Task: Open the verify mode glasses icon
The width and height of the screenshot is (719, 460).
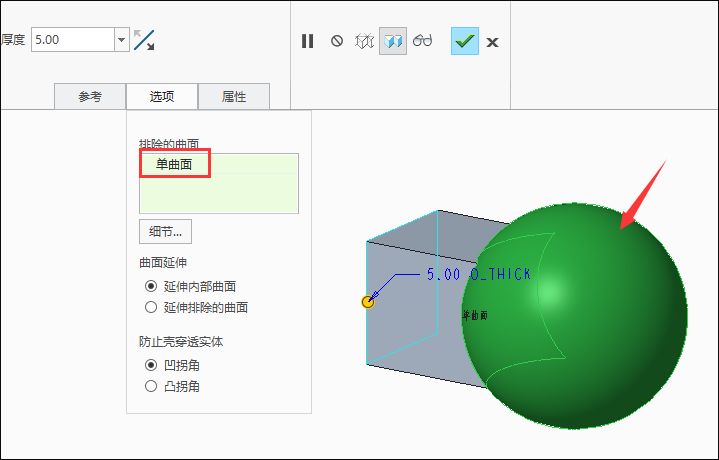Action: 422,40
